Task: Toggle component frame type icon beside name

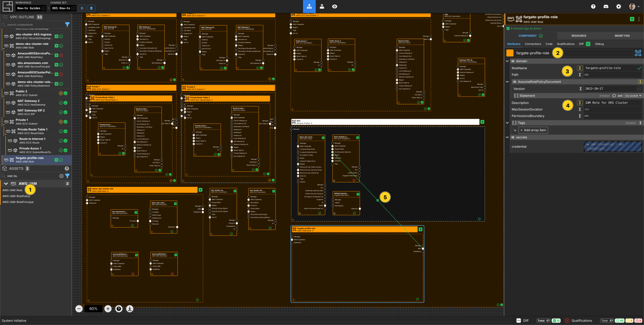Action: [638, 53]
